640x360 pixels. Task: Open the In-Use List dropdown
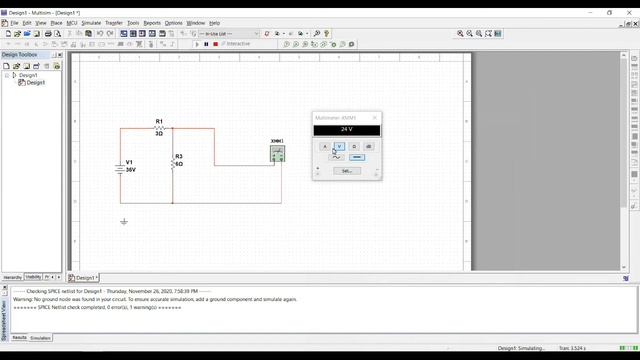[x=256, y=33]
